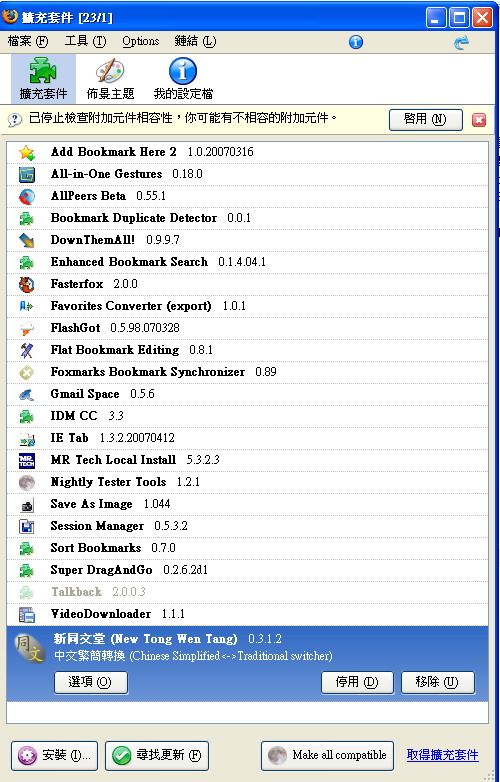Screen dimensions: 500x782
Task: Click the 安裝 (I)... button
Action: point(54,756)
